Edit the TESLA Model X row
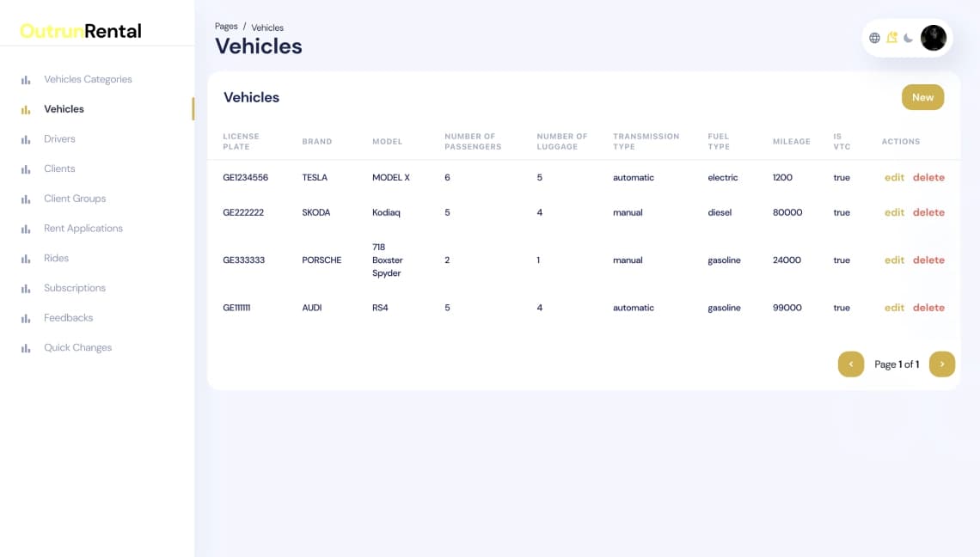This screenshot has height=557, width=980. click(894, 178)
